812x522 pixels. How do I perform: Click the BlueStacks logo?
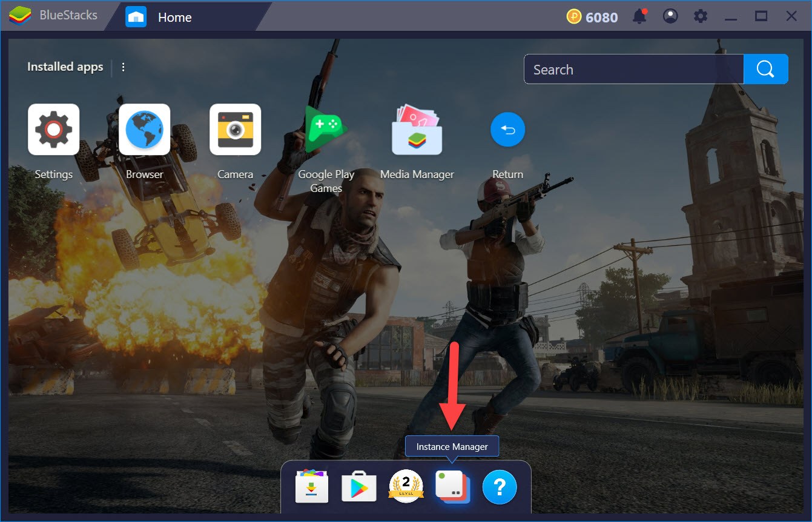(20, 16)
